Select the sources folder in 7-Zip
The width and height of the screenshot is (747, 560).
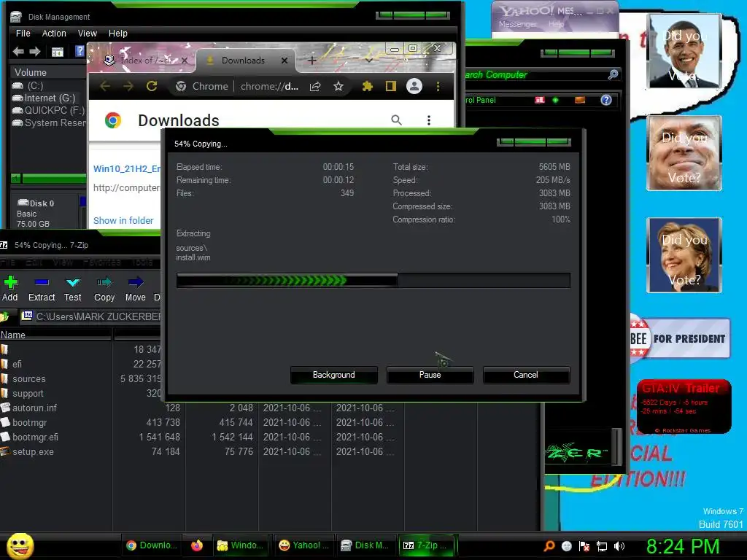coord(29,379)
